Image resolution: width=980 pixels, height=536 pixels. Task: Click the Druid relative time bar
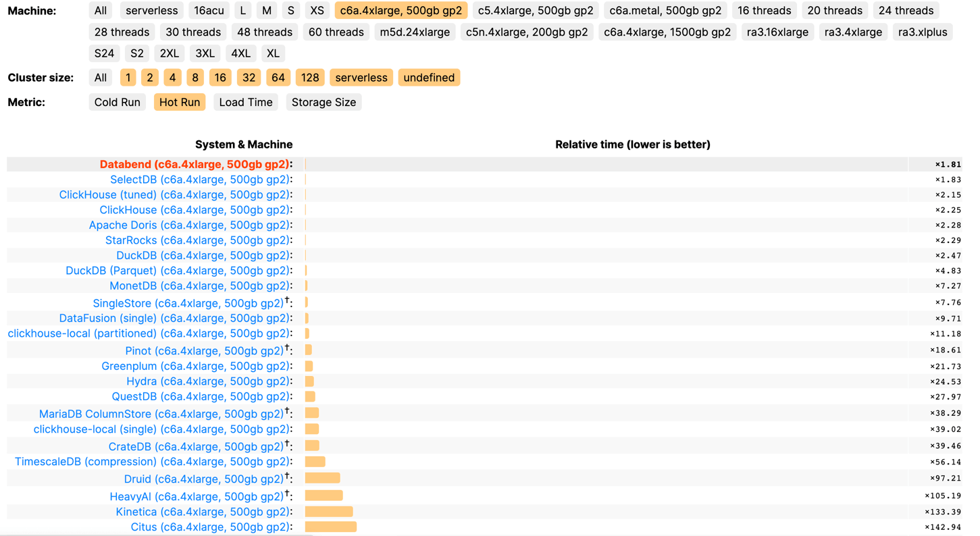click(323, 478)
